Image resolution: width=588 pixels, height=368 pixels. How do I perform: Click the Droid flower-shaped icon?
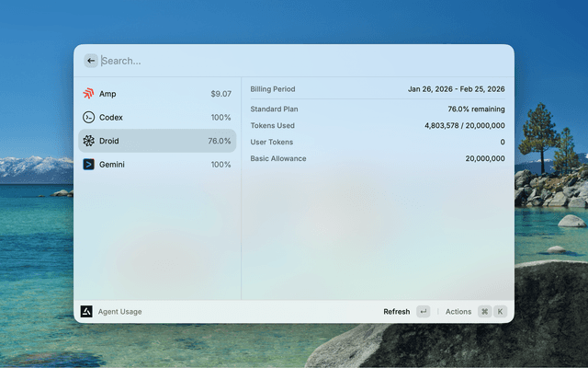tap(88, 141)
